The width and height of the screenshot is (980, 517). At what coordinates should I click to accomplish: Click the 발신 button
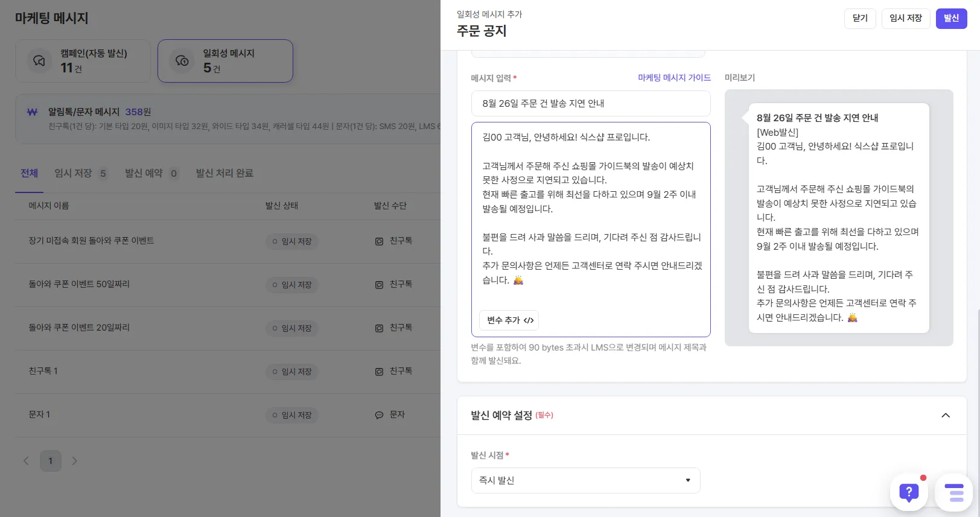click(x=951, y=19)
